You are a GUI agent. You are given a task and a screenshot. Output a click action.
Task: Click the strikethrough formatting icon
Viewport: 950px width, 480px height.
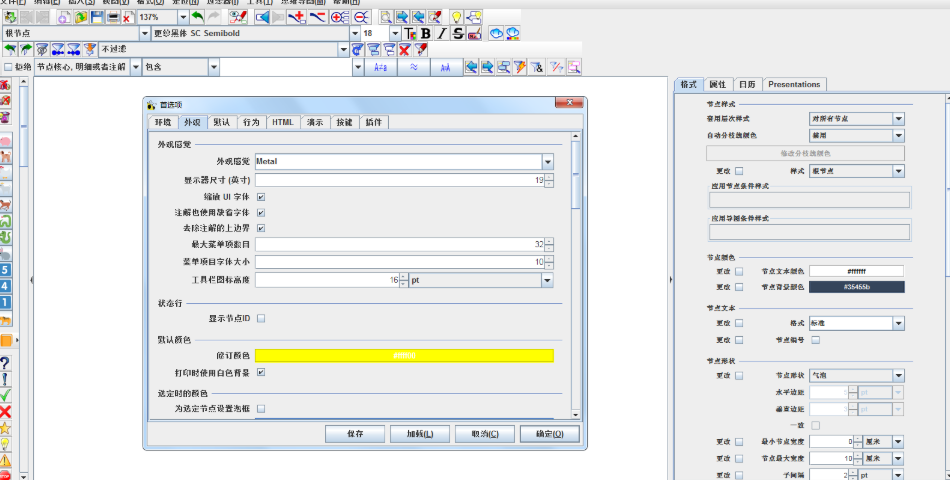tap(457, 33)
